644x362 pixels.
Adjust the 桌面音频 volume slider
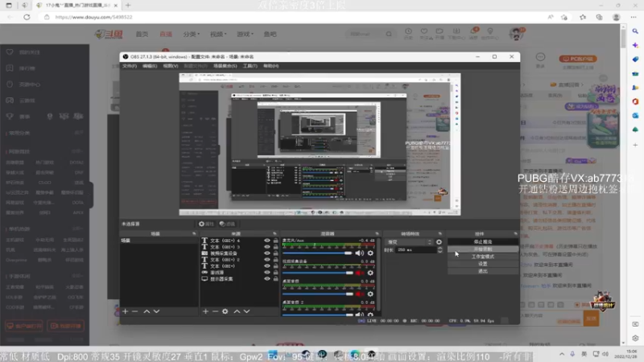317,294
